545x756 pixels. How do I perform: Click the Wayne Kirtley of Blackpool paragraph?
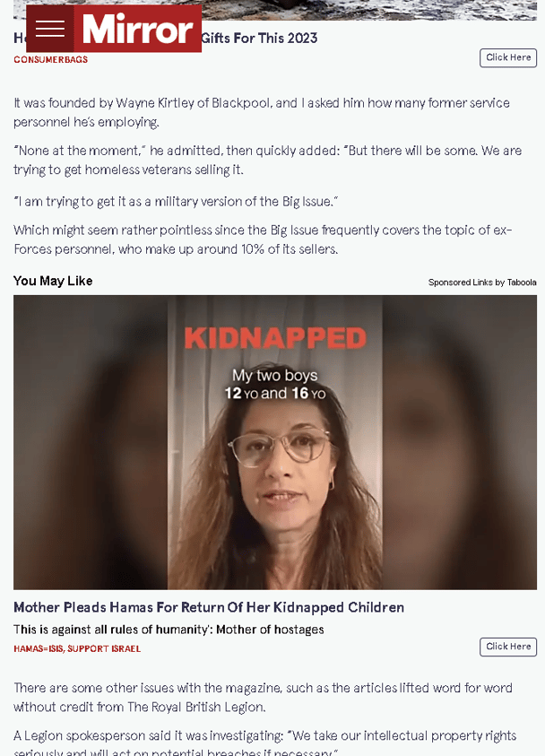pos(262,112)
